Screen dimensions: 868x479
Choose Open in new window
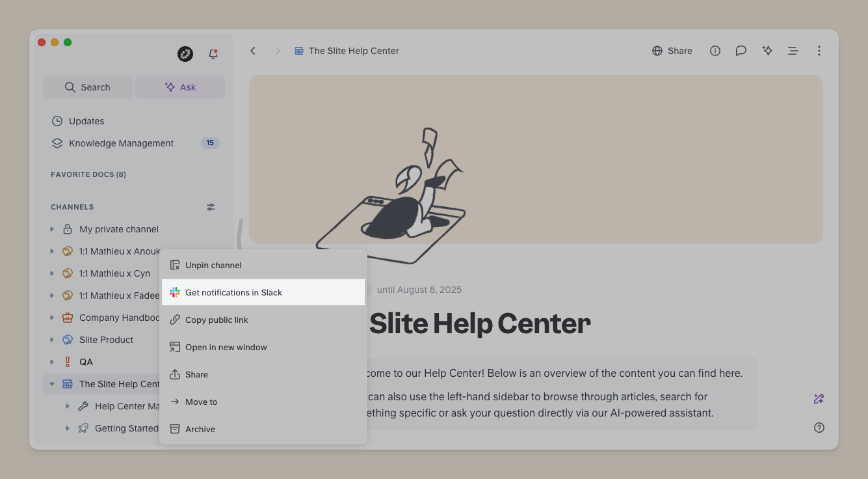pyautogui.click(x=263, y=347)
